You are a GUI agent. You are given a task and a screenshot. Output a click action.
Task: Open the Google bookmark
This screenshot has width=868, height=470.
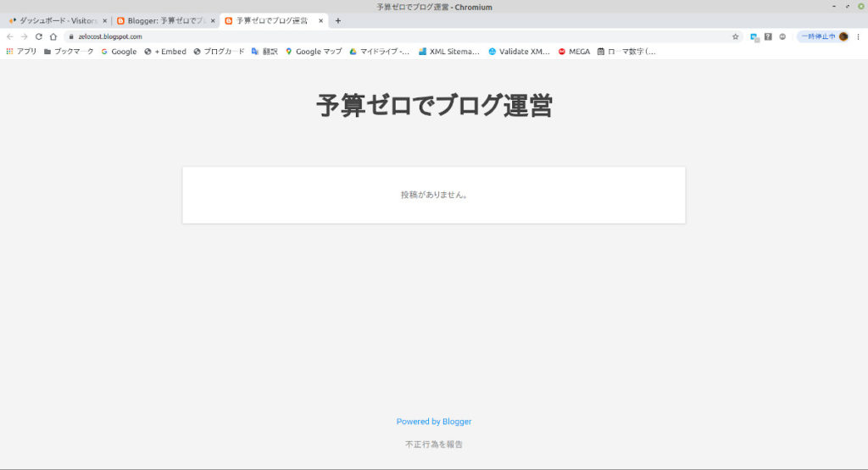point(119,52)
